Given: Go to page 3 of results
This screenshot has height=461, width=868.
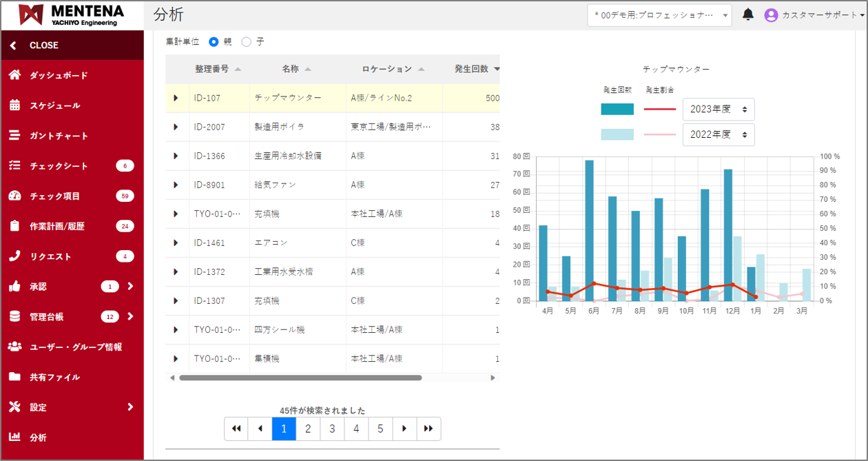Looking at the screenshot, I should (332, 429).
